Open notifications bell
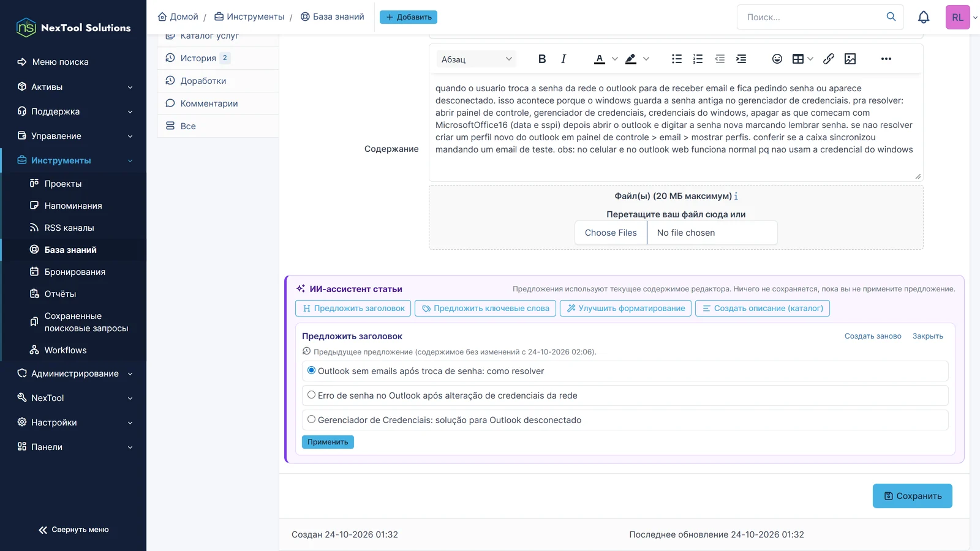Image resolution: width=980 pixels, height=551 pixels. [x=924, y=17]
